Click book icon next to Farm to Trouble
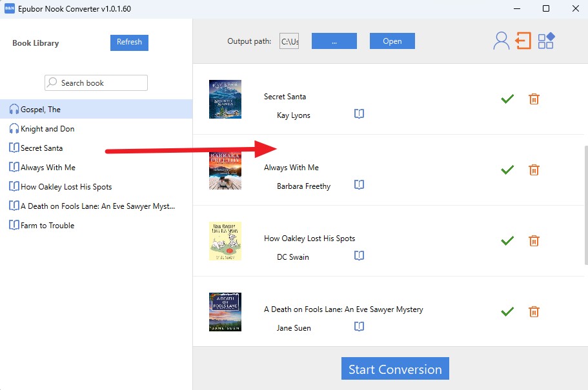This screenshot has height=390, width=588. [x=14, y=225]
